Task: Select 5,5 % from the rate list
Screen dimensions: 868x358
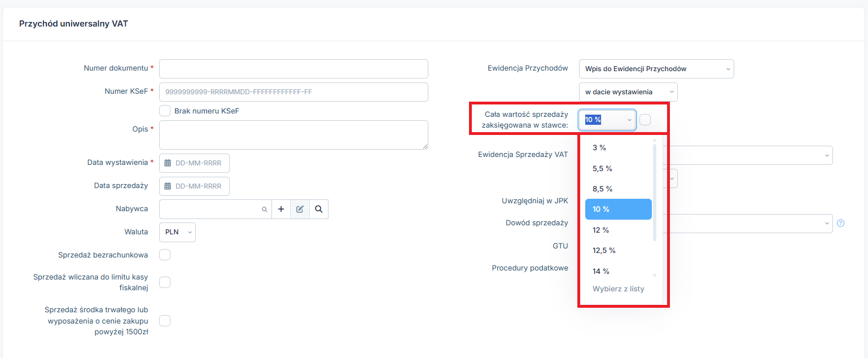Action: tap(619, 168)
